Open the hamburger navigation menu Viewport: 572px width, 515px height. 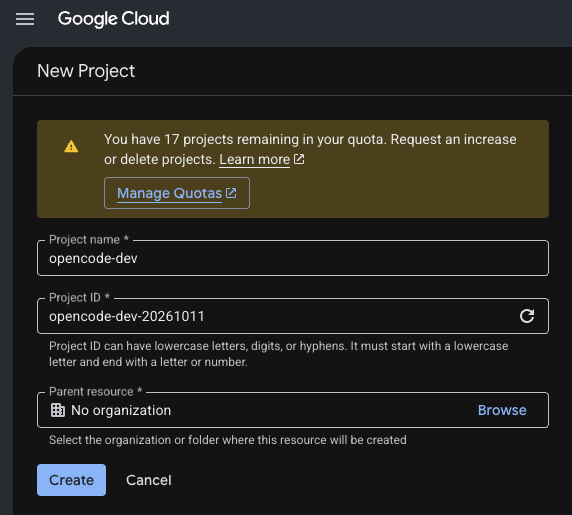click(25, 19)
